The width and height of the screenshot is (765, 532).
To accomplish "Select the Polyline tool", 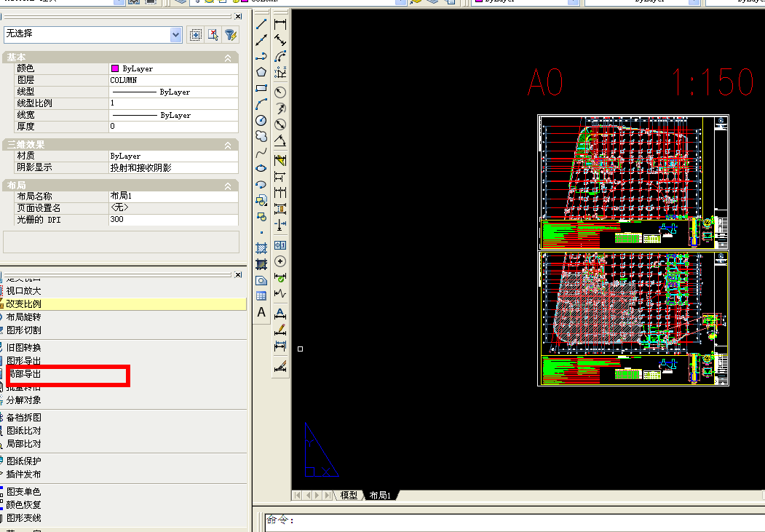I will 261,55.
